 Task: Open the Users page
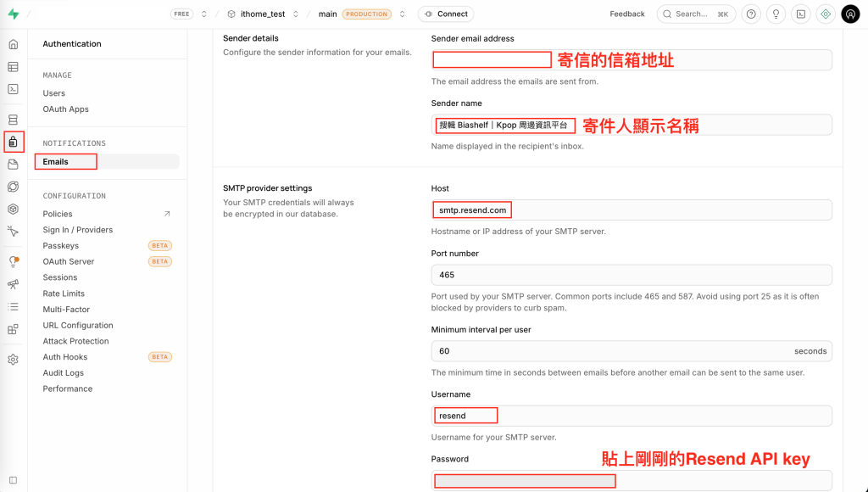coord(53,93)
